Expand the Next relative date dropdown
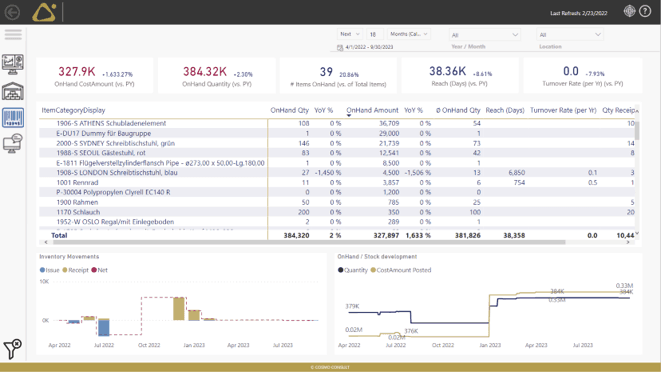The width and height of the screenshot is (661, 372). pyautogui.click(x=349, y=34)
